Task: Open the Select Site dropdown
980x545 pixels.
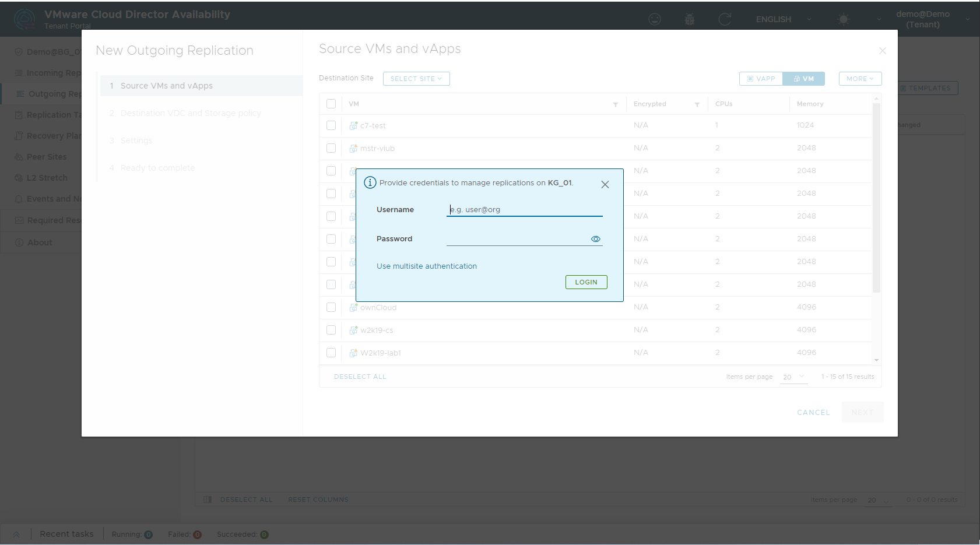Action: point(416,79)
